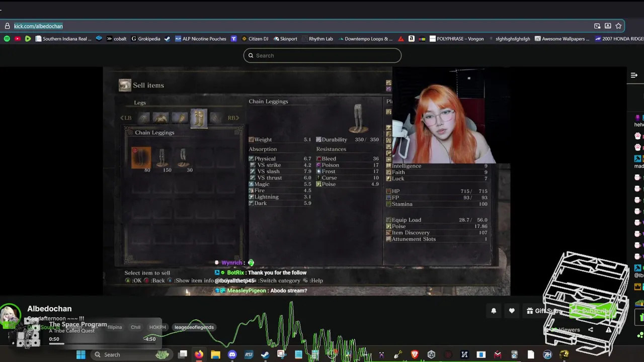Click the LB category switch indicator

126,118
